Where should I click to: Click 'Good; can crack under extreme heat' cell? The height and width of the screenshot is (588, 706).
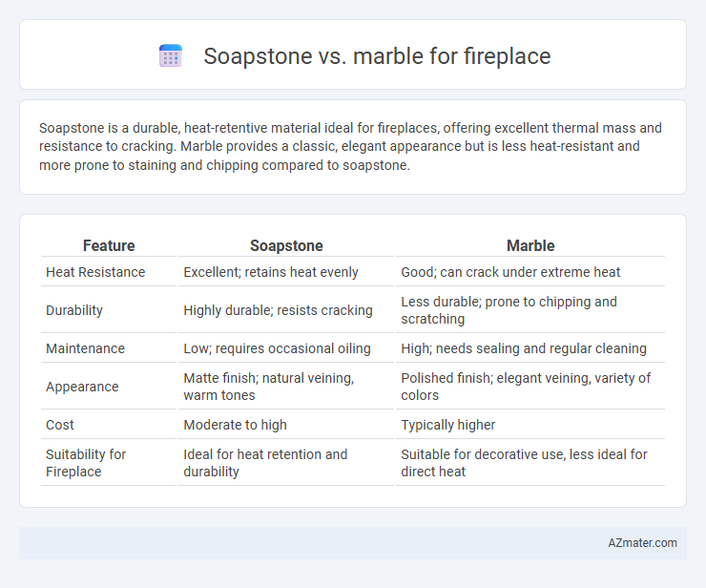(510, 272)
